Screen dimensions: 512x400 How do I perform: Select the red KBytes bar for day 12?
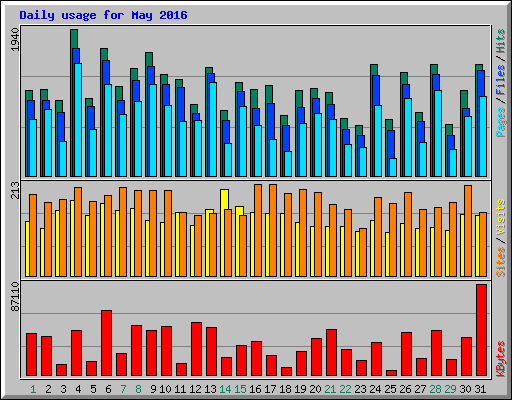[x=196, y=349]
